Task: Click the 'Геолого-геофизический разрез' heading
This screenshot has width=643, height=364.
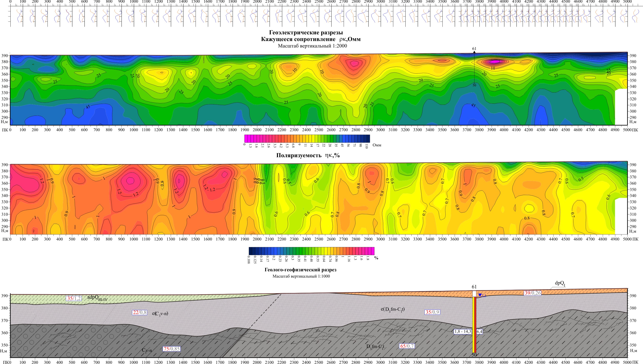Action: [300, 270]
